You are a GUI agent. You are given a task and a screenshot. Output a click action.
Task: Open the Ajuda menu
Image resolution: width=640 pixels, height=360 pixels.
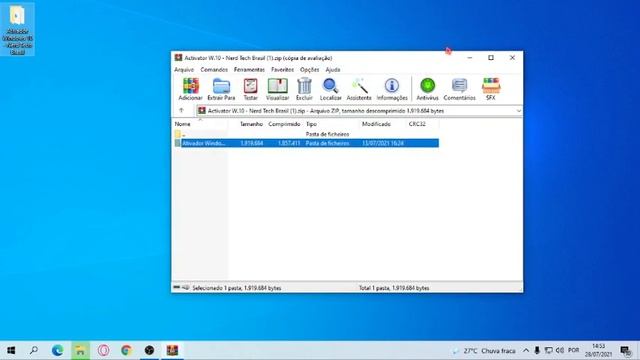[333, 70]
